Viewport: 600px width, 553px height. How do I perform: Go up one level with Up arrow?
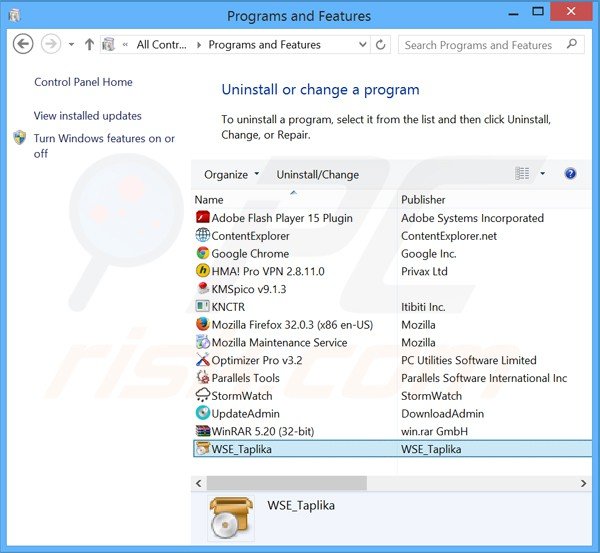click(x=89, y=44)
